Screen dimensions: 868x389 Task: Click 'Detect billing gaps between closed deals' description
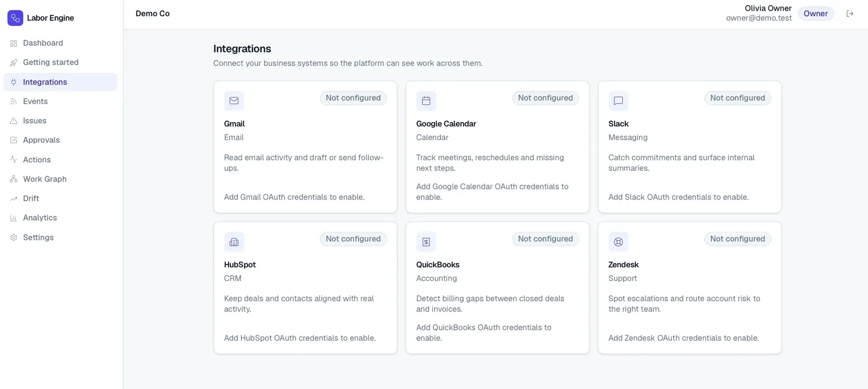490,304
